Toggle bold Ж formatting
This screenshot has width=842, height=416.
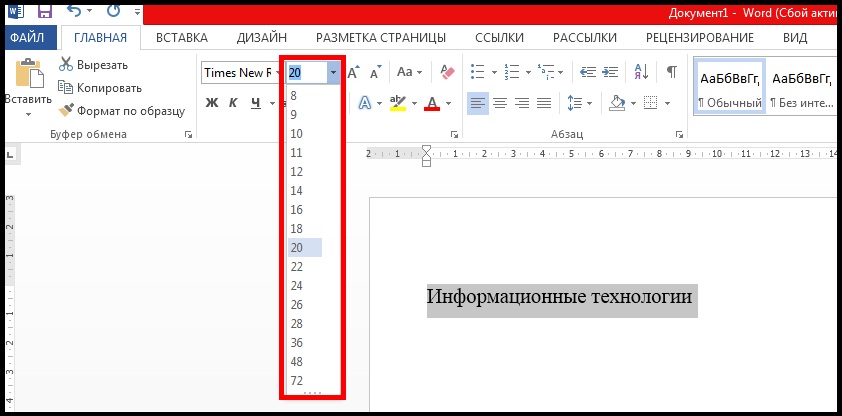point(212,103)
